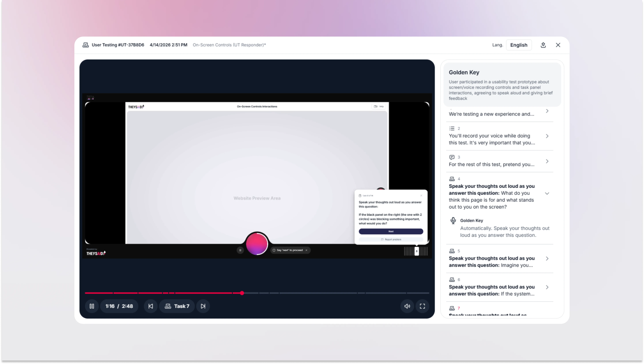This screenshot has width=644, height=364.
Task: Click the share/export icon beside English
Action: [x=543, y=45]
